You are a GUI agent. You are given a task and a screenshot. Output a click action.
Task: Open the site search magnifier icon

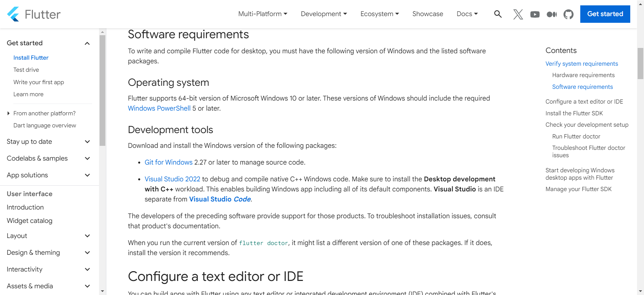click(498, 14)
